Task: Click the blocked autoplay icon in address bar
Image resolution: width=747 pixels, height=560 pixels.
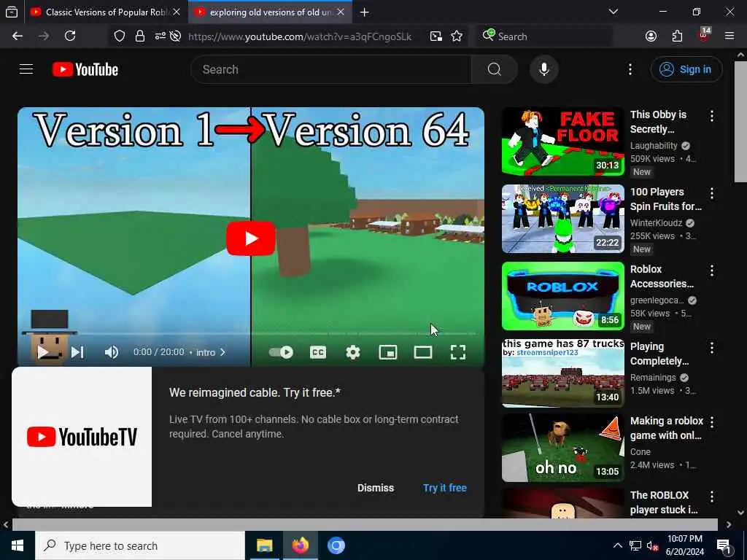Action: tap(175, 36)
